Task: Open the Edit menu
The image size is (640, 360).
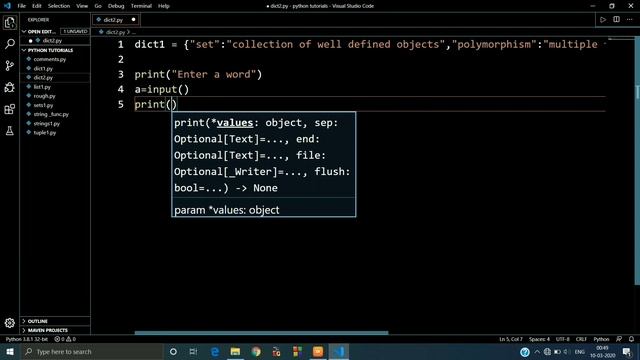Action: point(37,6)
